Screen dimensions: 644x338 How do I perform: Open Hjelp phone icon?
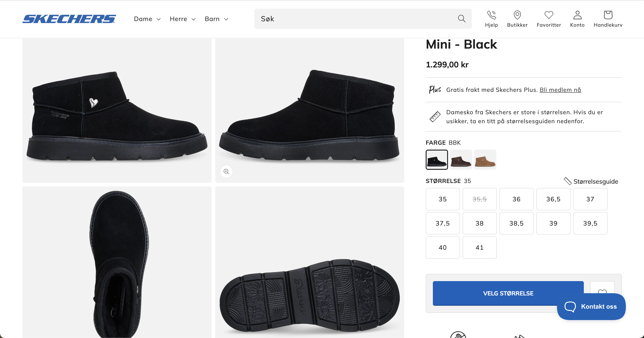click(x=491, y=15)
